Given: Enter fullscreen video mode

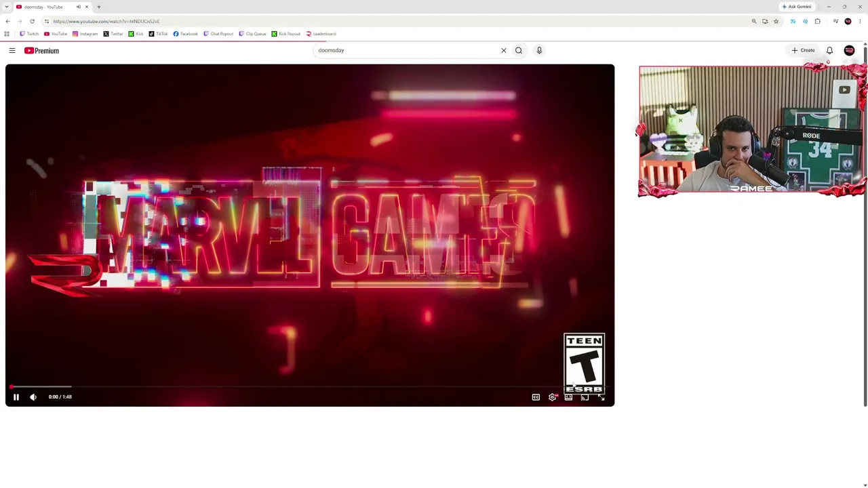Looking at the screenshot, I should tap(601, 397).
